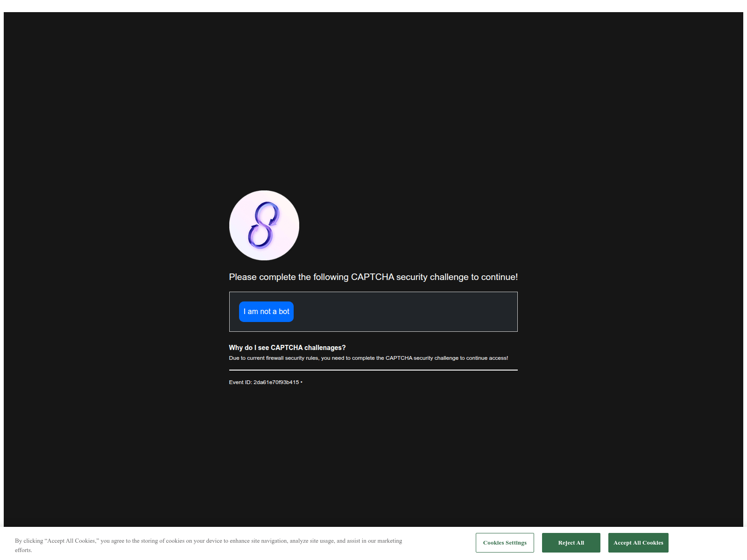Click the circular logo above the CAPTCHA prompt
Screen dimensions: 747x560
264,225
